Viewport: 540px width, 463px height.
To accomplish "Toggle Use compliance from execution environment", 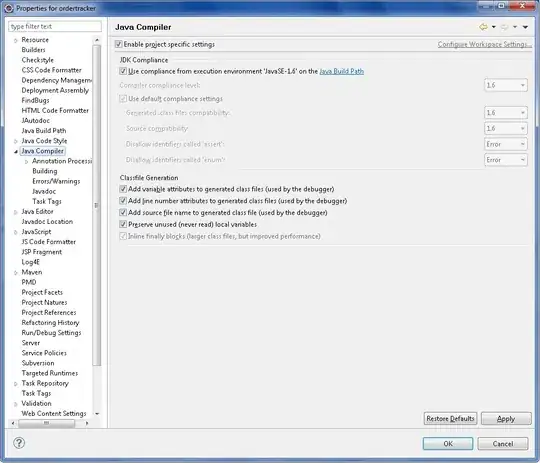I will [x=123, y=71].
